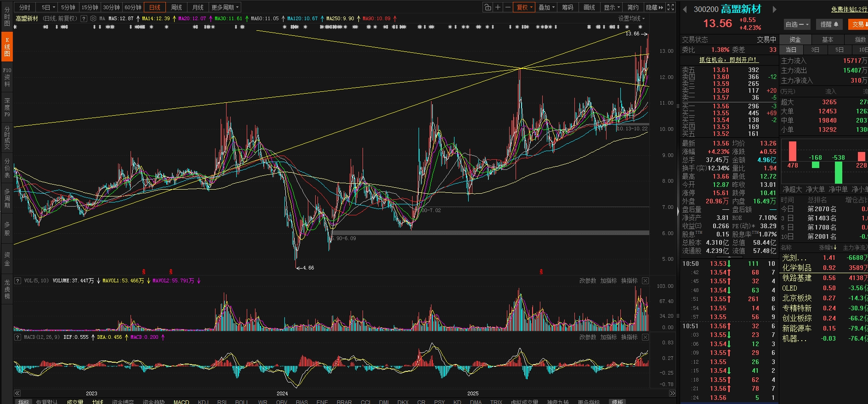This screenshot has height=404, width=868.
Task: Click the lock icon in chart toolbar
Action: click(x=488, y=7)
